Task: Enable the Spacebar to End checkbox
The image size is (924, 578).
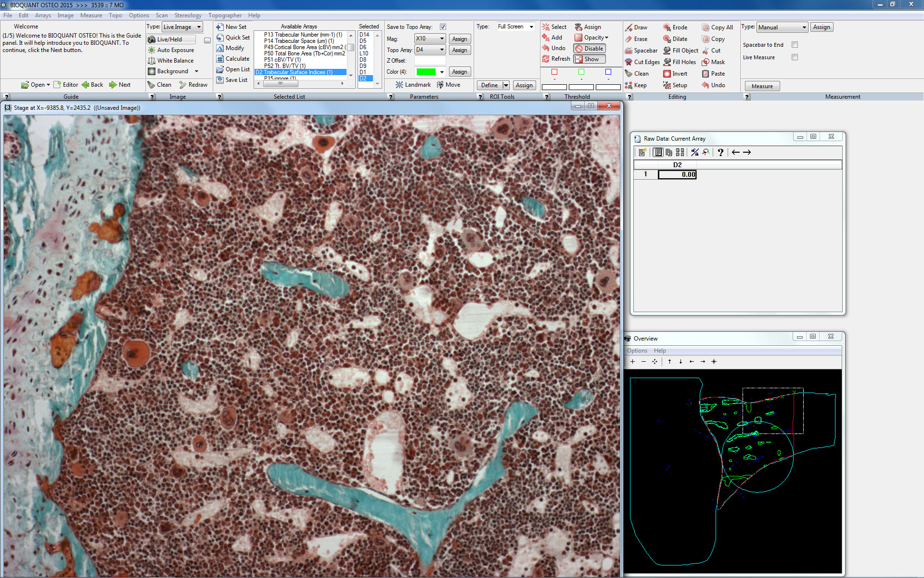Action: (x=795, y=45)
